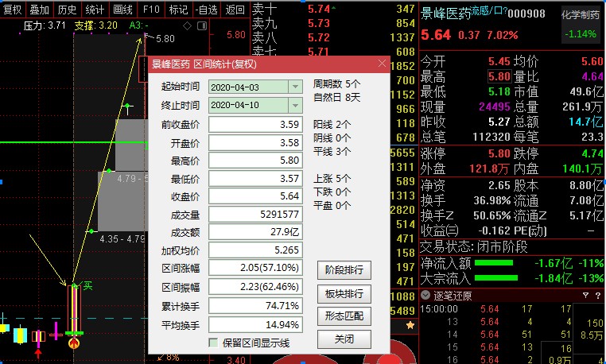This screenshot has width=606, height=364.
Task: Click the 最高价 value field 5.80
Action: [255, 161]
